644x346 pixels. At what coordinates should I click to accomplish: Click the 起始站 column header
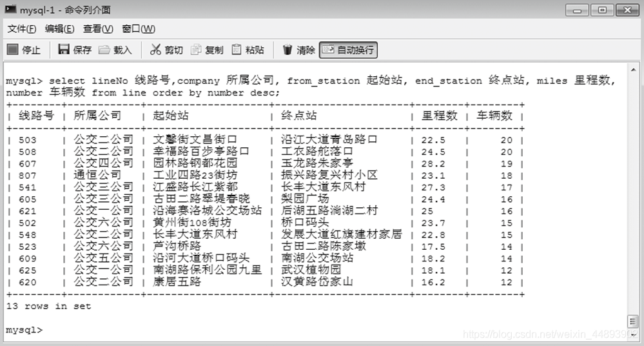coord(170,116)
